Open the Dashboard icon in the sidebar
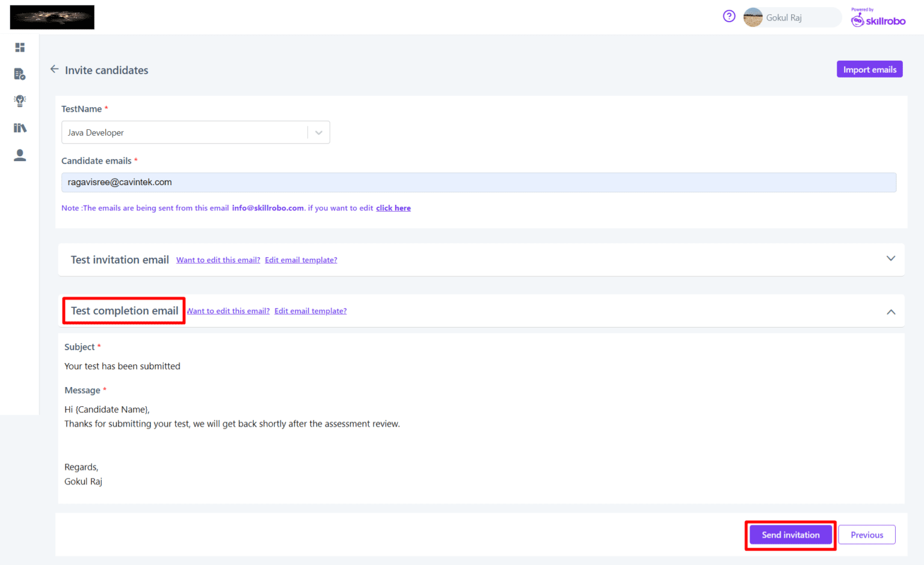The height and width of the screenshot is (565, 924). pyautogui.click(x=20, y=47)
